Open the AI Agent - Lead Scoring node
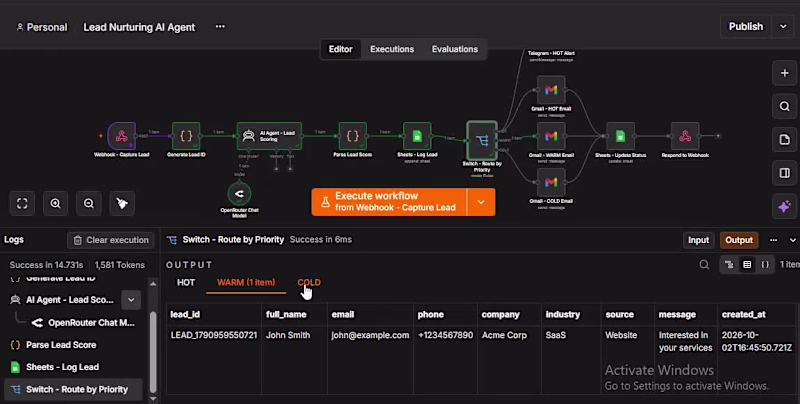 coord(269,136)
